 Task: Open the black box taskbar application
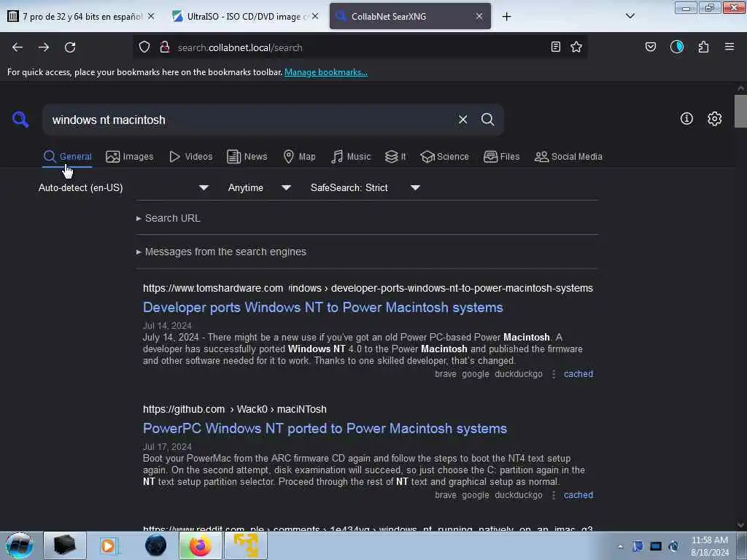(x=65, y=545)
